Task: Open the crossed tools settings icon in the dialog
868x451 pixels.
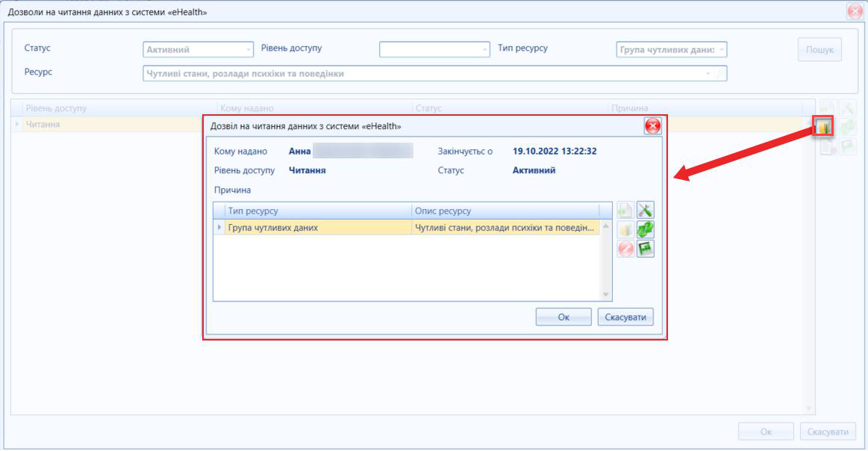Action: [x=646, y=211]
